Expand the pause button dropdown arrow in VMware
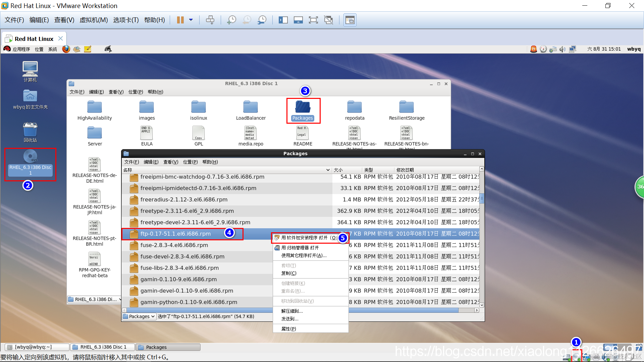Viewport: 644px width, 362px height. (191, 20)
